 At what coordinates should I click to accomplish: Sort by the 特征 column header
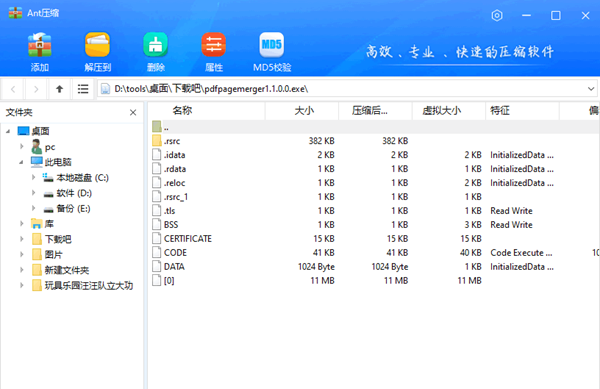522,111
